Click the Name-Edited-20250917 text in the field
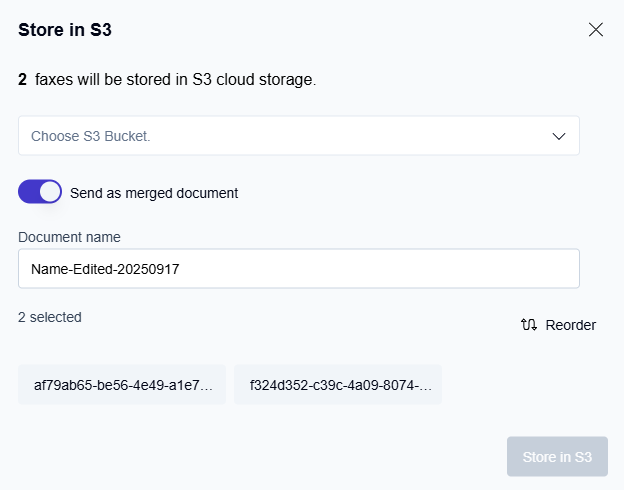Viewport: 624px width, 490px height. [x=105, y=269]
